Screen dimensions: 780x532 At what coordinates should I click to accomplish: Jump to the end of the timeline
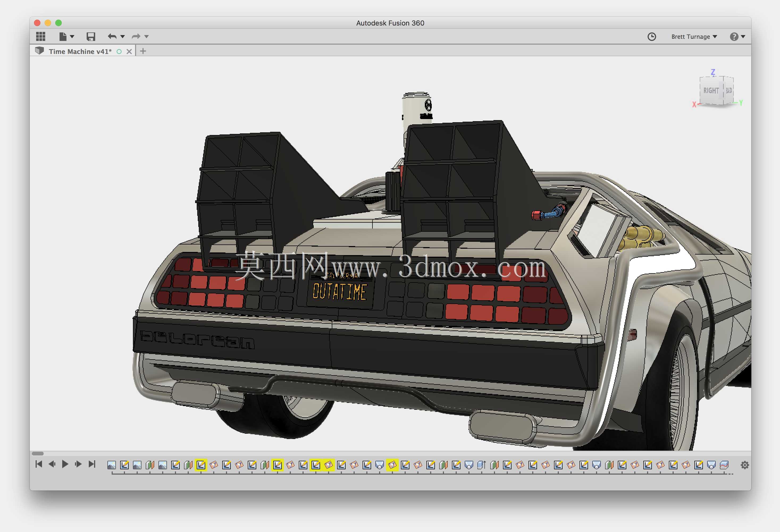(92, 464)
